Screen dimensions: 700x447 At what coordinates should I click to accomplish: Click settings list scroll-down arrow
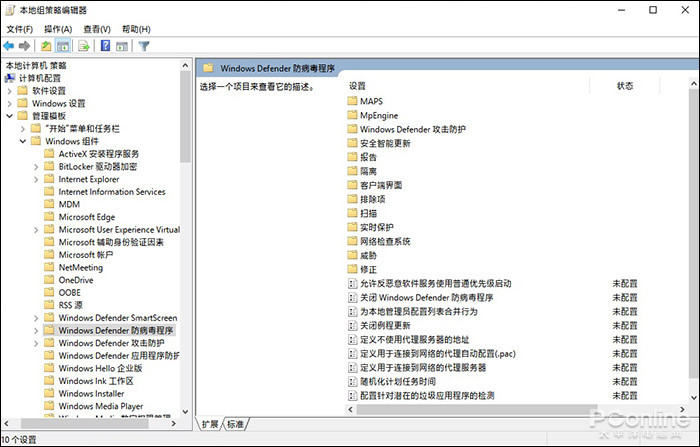tap(694, 397)
